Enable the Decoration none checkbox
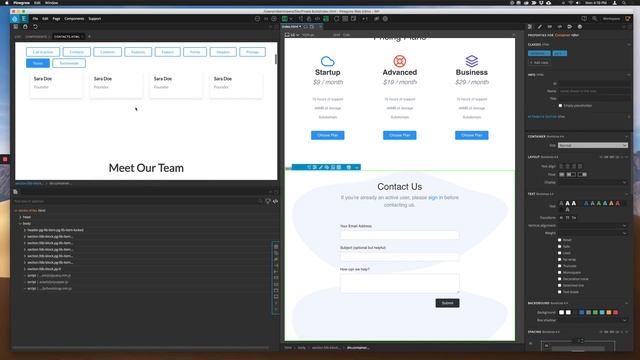 (560, 279)
